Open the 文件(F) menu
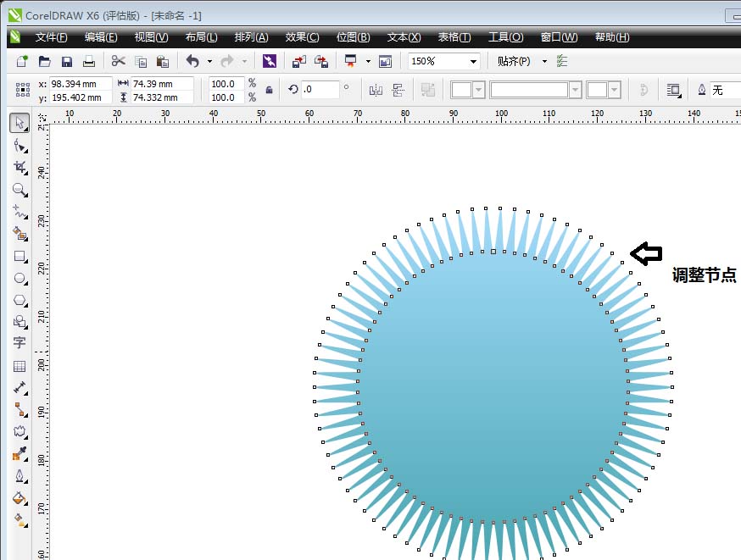 pos(51,37)
